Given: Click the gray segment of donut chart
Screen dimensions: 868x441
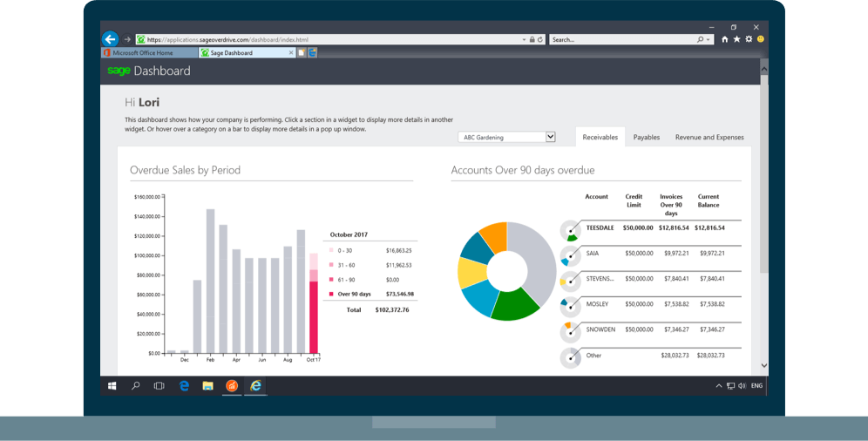Looking at the screenshot, I should coord(541,260).
